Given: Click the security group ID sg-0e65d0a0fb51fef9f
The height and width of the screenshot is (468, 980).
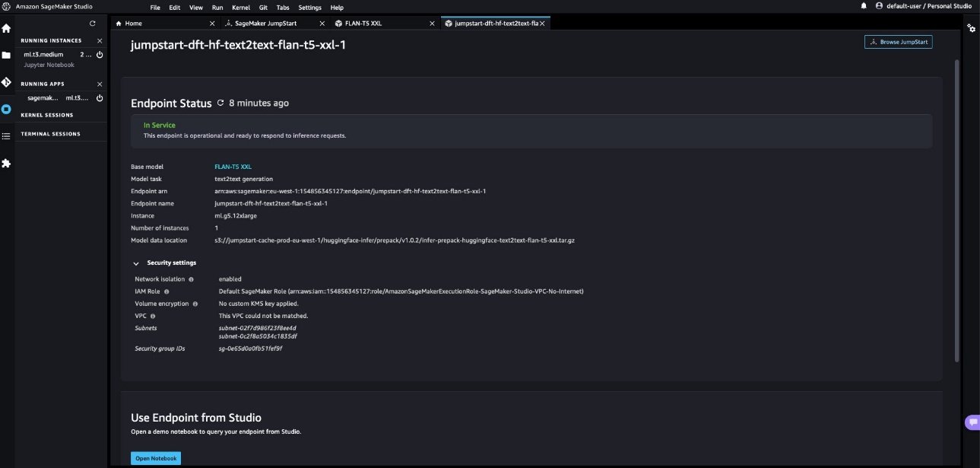Looking at the screenshot, I should tap(251, 349).
